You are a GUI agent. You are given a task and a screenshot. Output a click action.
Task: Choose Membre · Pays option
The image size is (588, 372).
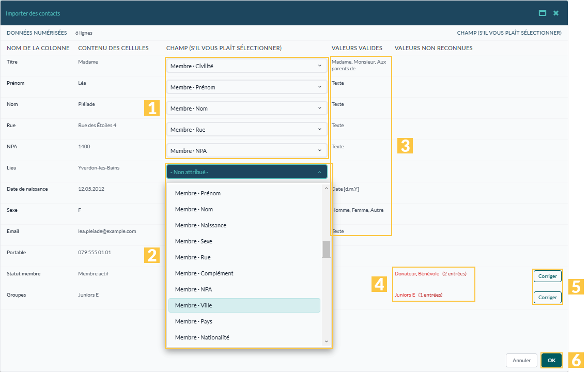[244, 321]
